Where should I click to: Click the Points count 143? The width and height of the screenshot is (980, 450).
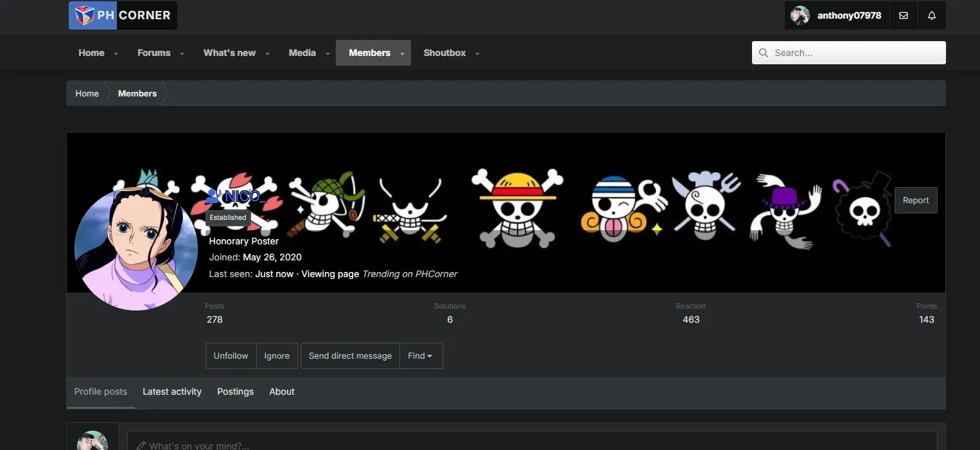tap(927, 319)
